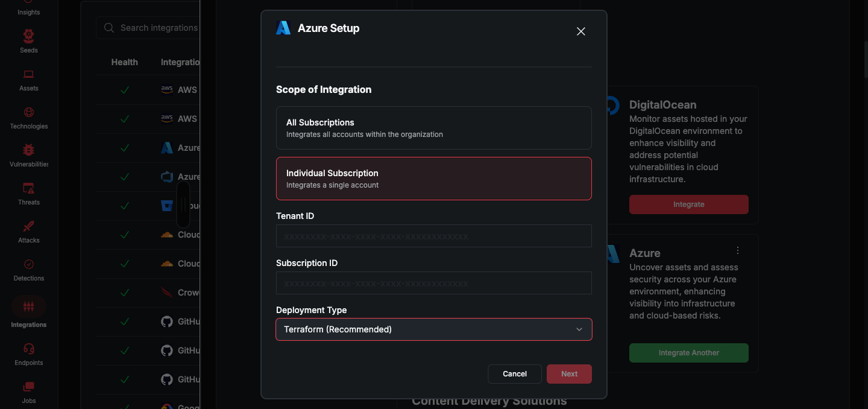This screenshot has height=409, width=868.
Task: Click the Scope of Integration heading
Action: pos(324,89)
